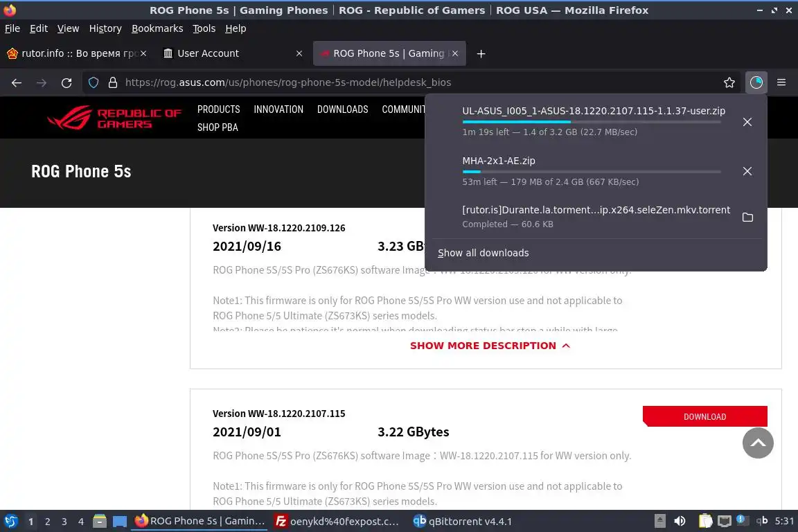Reload the current page
Image resolution: width=798 pixels, height=532 pixels.
point(66,82)
